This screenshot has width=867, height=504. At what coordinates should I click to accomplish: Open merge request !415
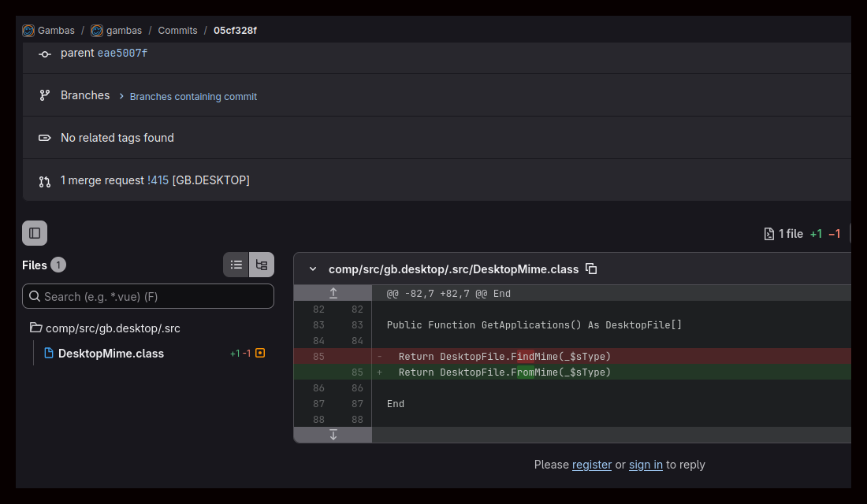(x=158, y=180)
